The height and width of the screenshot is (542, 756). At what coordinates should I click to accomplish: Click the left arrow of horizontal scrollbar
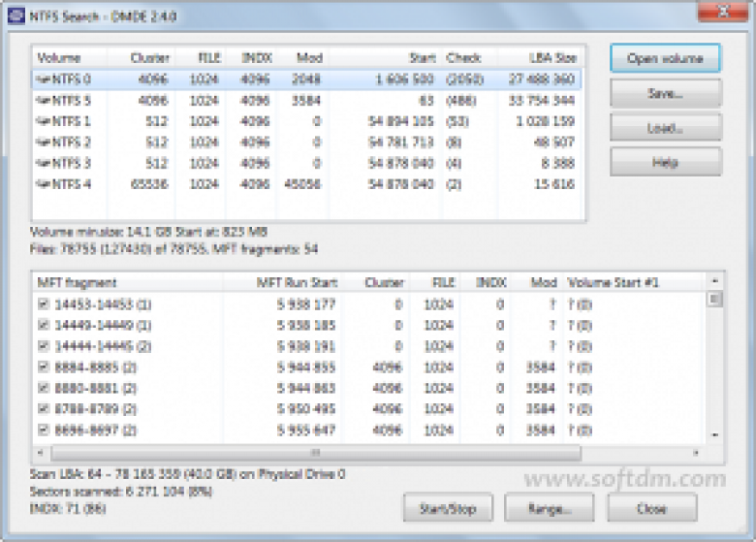(41, 453)
